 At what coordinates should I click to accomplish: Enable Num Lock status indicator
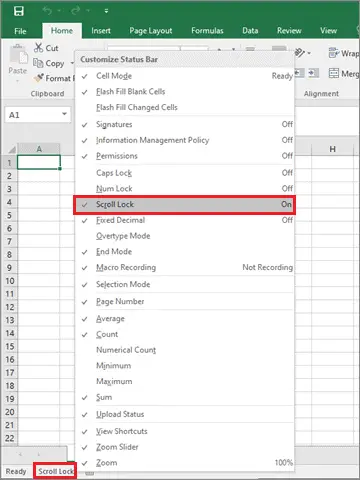185,189
